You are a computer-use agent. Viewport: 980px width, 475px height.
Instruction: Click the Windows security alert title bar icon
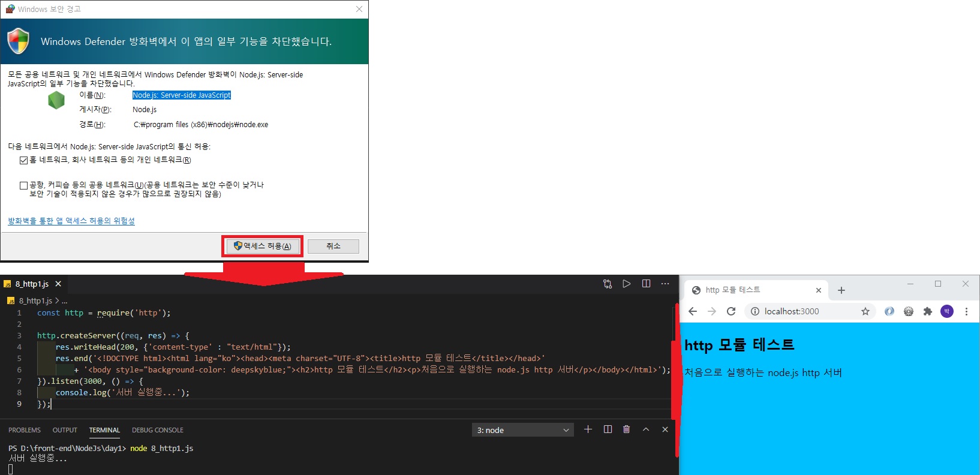(10, 9)
